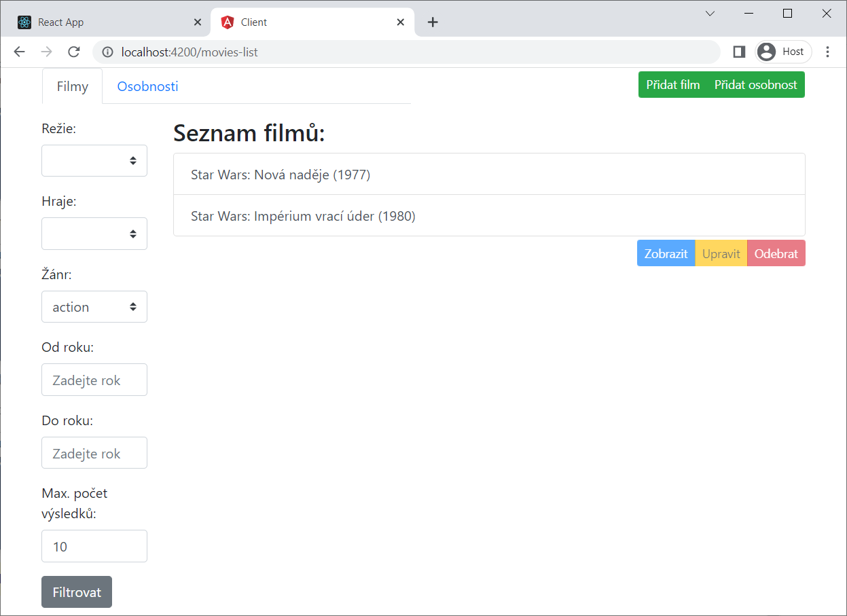Click the forward navigation arrow

pos(46,52)
